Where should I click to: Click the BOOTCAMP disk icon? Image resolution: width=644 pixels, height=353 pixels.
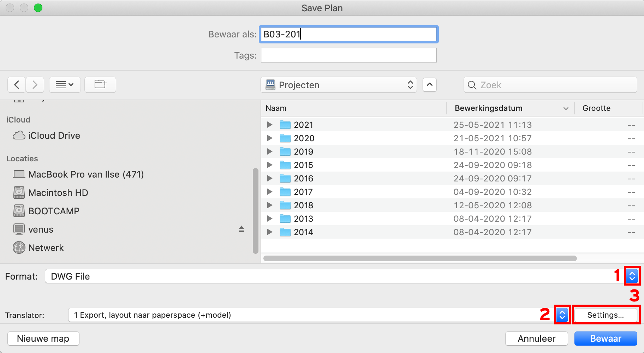tap(19, 211)
